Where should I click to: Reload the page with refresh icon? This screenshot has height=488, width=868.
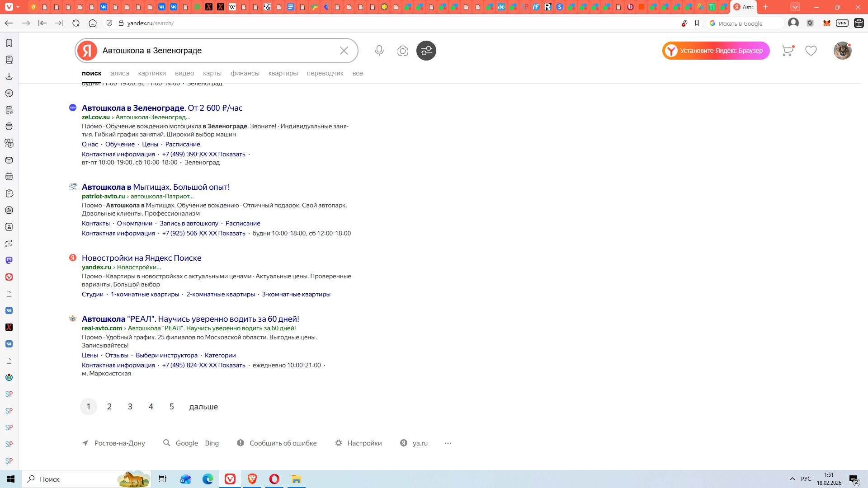pyautogui.click(x=76, y=23)
